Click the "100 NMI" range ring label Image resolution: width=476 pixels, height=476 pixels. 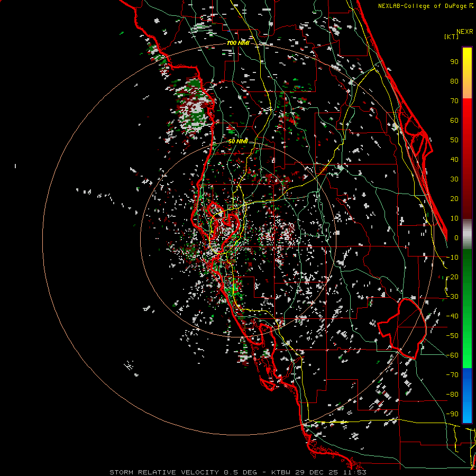pyautogui.click(x=238, y=43)
